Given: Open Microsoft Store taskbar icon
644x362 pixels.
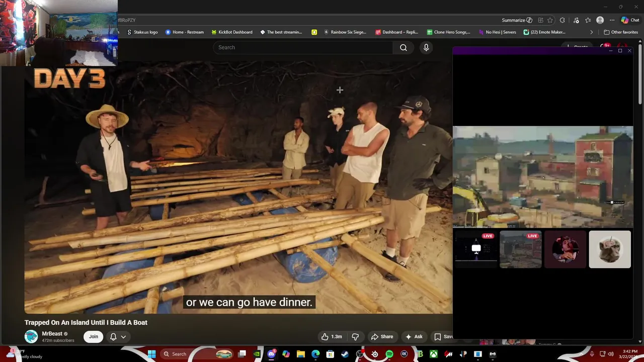Looking at the screenshot, I should [330, 354].
